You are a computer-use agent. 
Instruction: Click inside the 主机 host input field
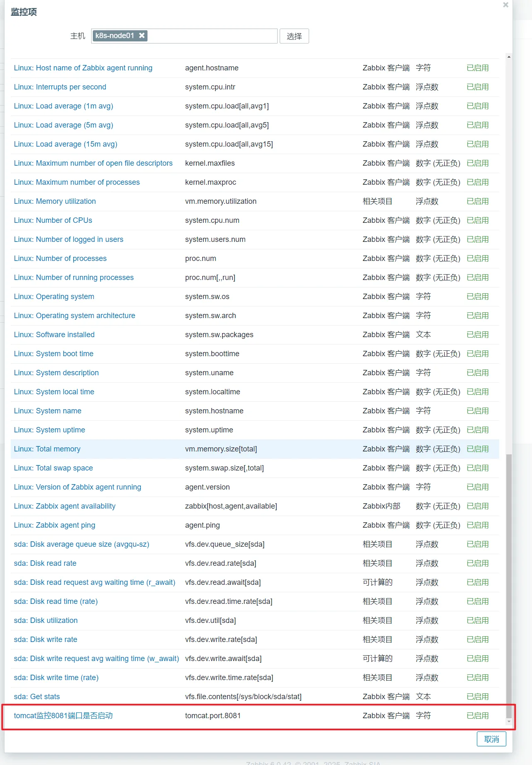point(211,36)
